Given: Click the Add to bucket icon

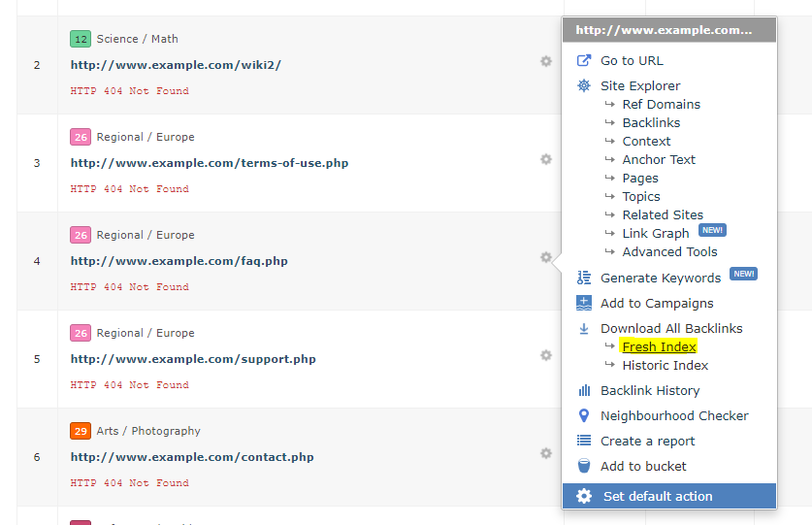Looking at the screenshot, I should click(584, 466).
